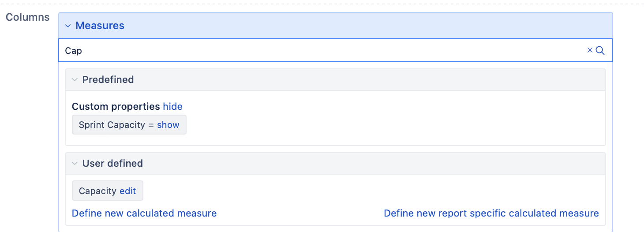The image size is (644, 232).
Task: Open Define new report specific calculated measure
Action: coord(491,213)
